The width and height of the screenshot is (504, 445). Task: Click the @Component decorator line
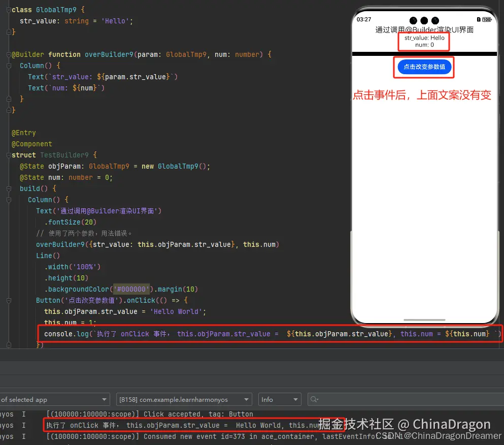(32, 144)
